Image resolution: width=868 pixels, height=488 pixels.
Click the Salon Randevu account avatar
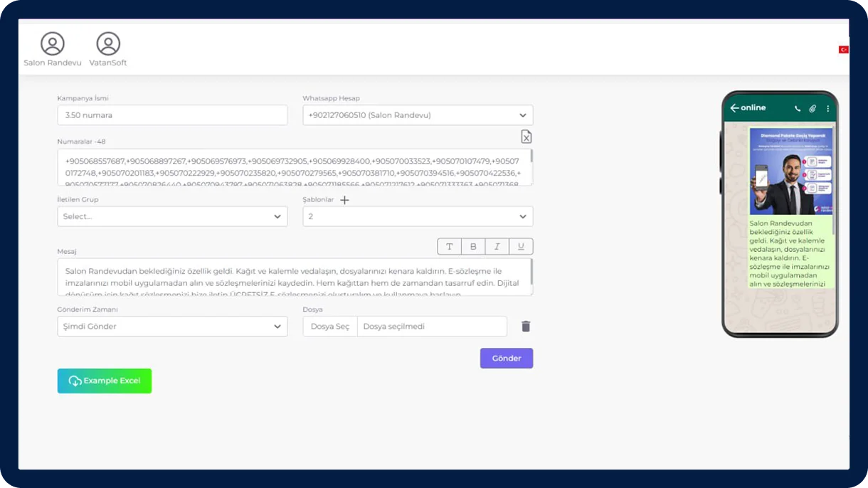(x=53, y=44)
